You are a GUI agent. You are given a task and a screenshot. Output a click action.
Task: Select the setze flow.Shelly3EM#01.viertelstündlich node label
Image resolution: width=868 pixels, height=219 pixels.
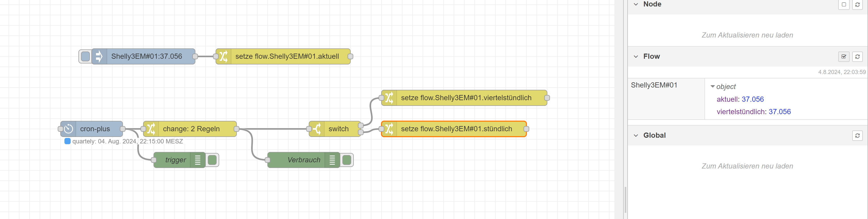466,98
